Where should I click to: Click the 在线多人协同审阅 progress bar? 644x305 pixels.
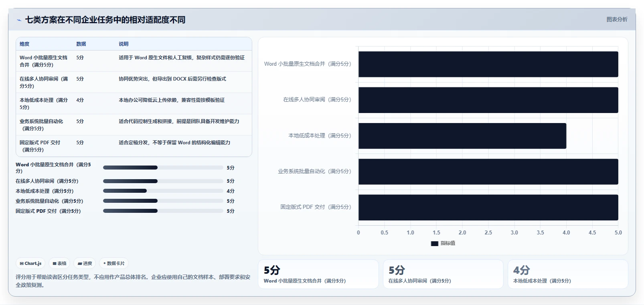tap(163, 181)
